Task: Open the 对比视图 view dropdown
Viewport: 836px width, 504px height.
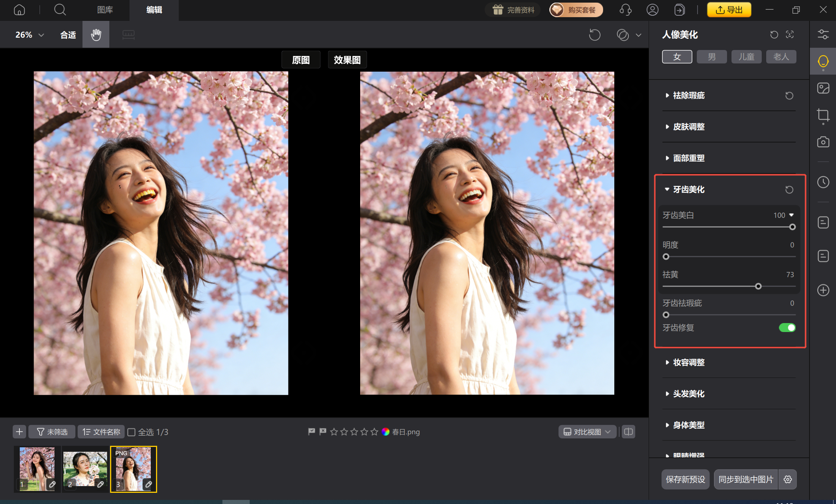Action: [587, 432]
